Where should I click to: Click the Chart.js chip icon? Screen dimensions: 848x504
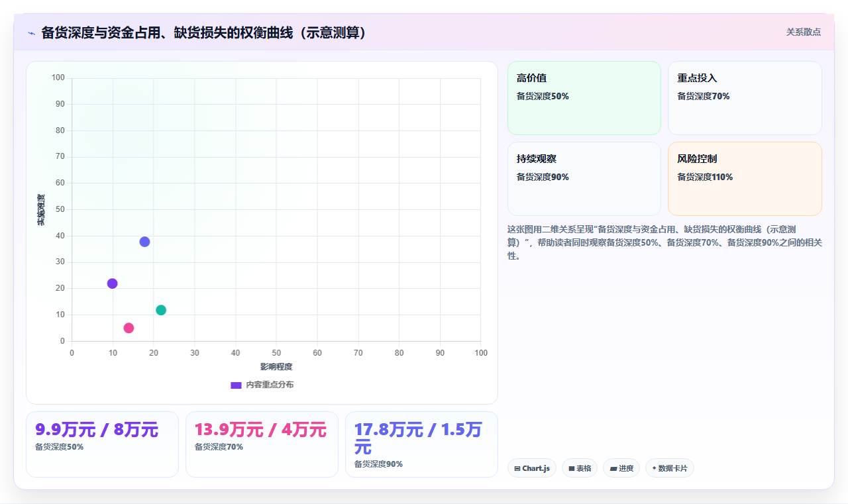pyautogui.click(x=517, y=469)
